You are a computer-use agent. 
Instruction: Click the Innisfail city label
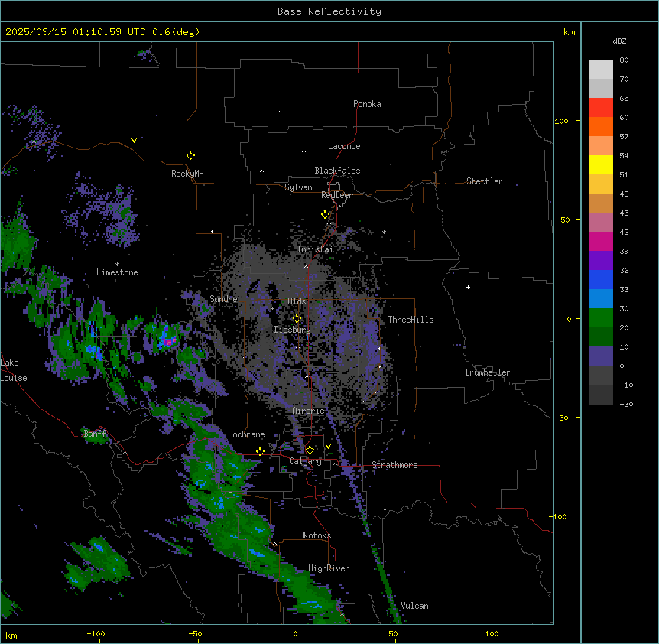click(317, 249)
